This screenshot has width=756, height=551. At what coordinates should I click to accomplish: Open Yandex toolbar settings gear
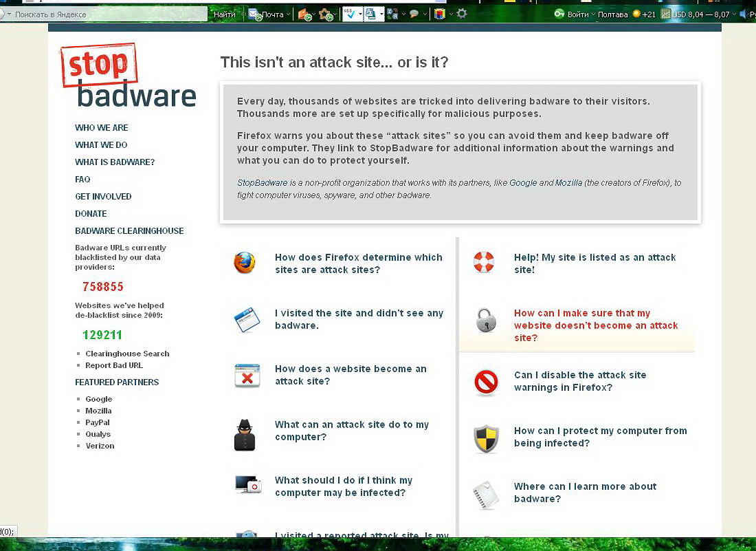tap(462, 14)
